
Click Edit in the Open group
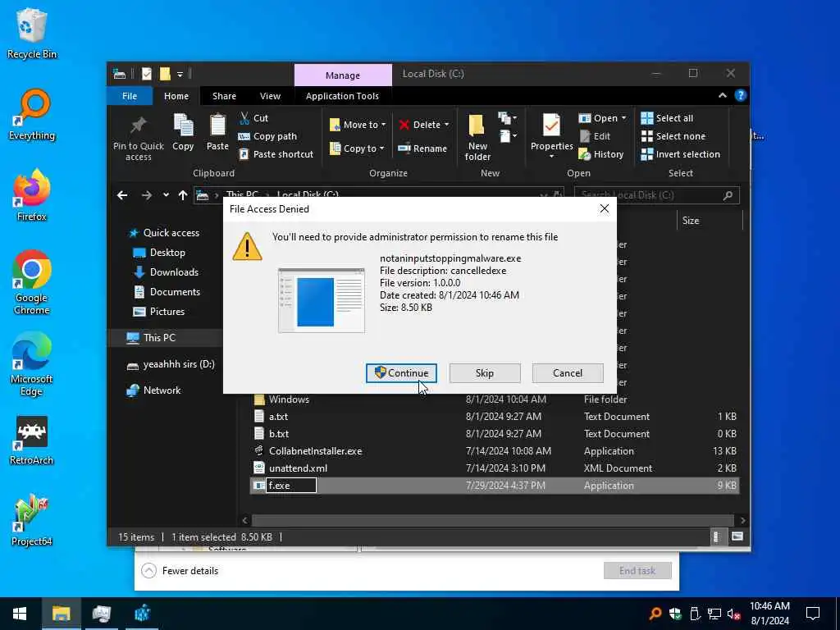pos(595,136)
